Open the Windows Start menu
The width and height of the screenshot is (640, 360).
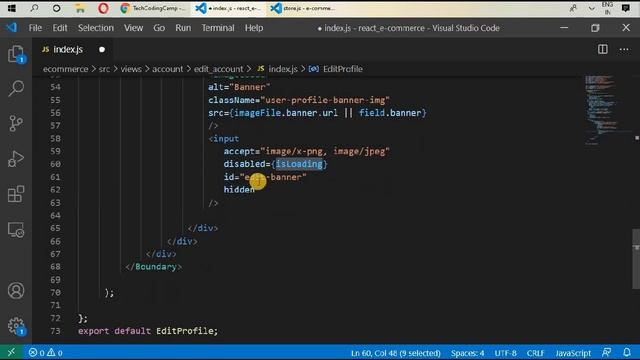pos(12,8)
